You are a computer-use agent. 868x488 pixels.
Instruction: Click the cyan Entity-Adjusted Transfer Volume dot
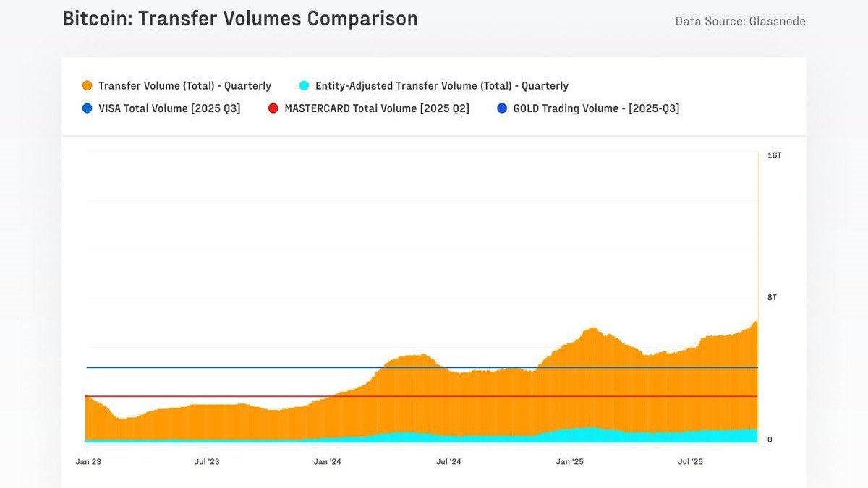pyautogui.click(x=305, y=85)
